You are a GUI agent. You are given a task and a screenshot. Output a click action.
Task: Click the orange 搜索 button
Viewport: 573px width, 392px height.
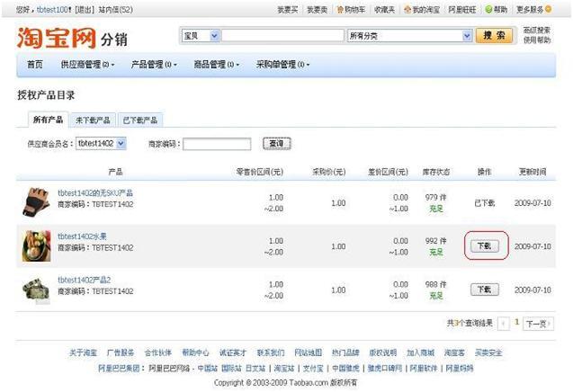pos(494,36)
